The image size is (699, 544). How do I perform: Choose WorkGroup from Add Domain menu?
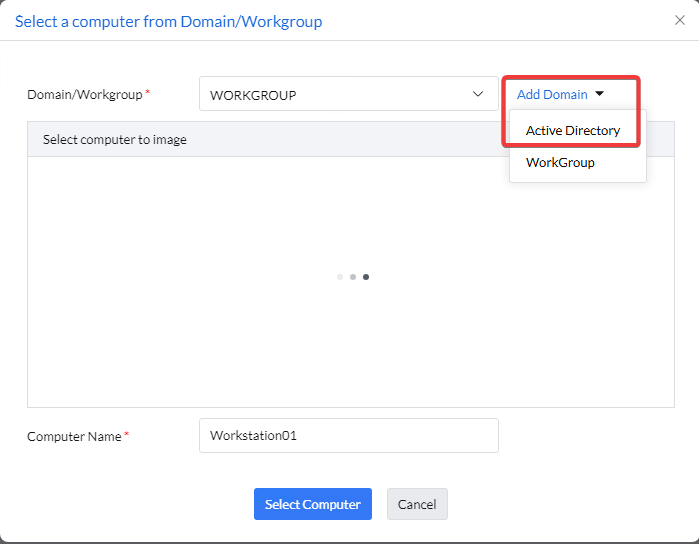click(560, 162)
